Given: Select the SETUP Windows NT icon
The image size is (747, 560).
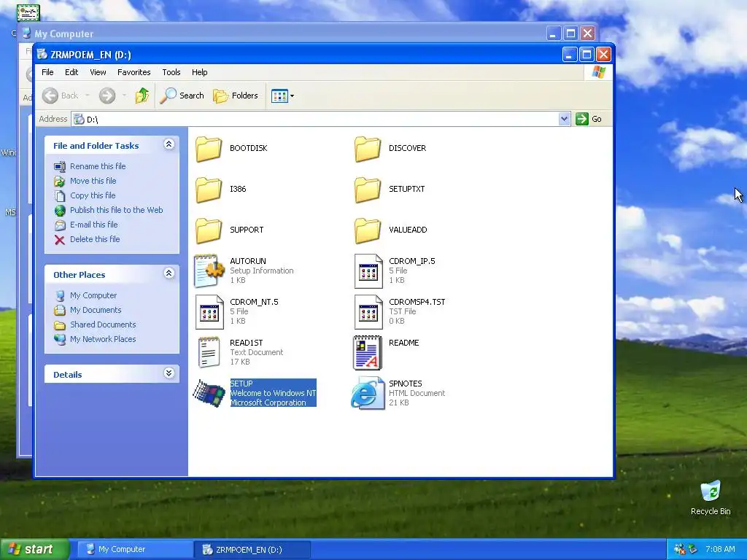Looking at the screenshot, I should click(x=209, y=393).
